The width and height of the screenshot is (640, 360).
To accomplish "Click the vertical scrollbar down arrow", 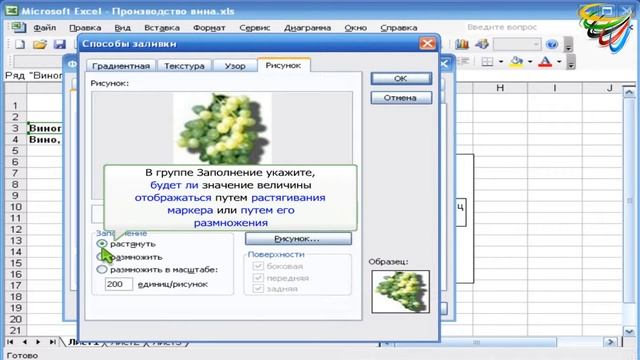I will (x=629, y=331).
